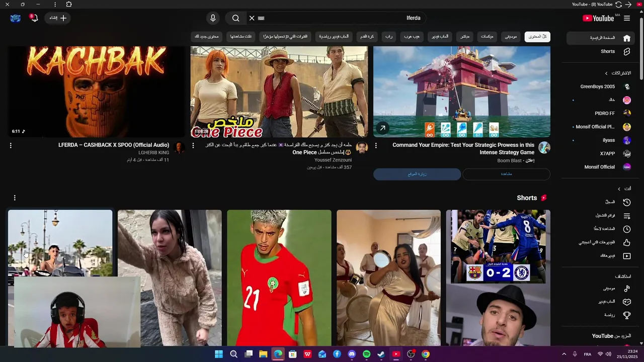The image size is (644, 362).
Task: Open Discord from the taskbar
Action: click(x=352, y=354)
